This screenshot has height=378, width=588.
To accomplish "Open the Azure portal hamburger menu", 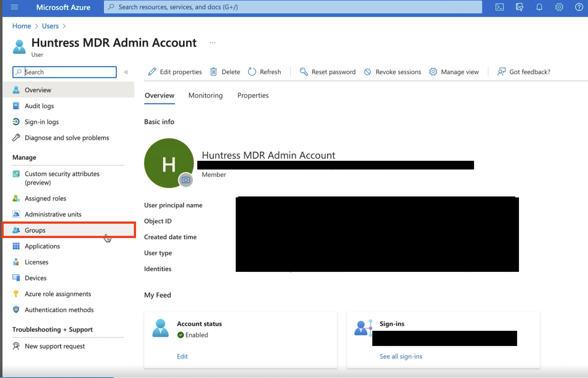I will point(14,7).
